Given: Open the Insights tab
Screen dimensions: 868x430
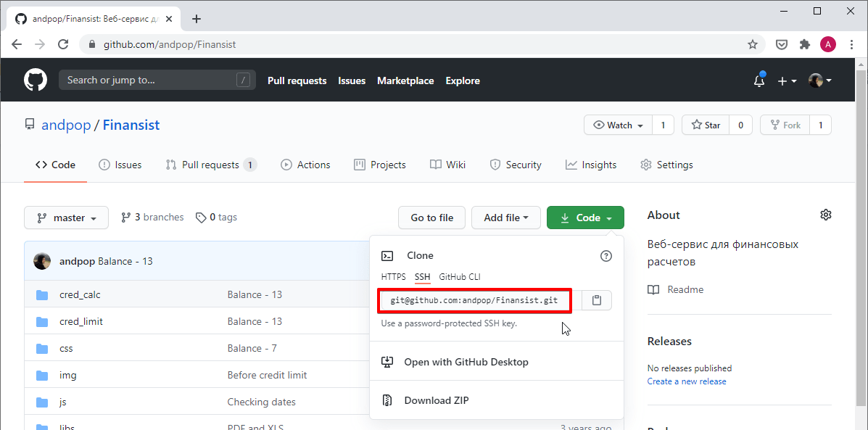Looking at the screenshot, I should pyautogui.click(x=591, y=165).
